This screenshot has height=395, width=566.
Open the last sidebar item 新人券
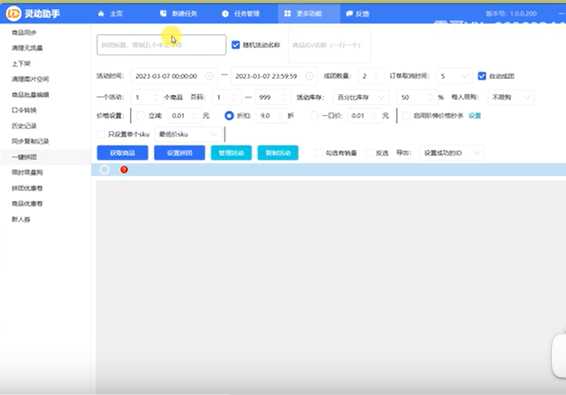tap(21, 219)
